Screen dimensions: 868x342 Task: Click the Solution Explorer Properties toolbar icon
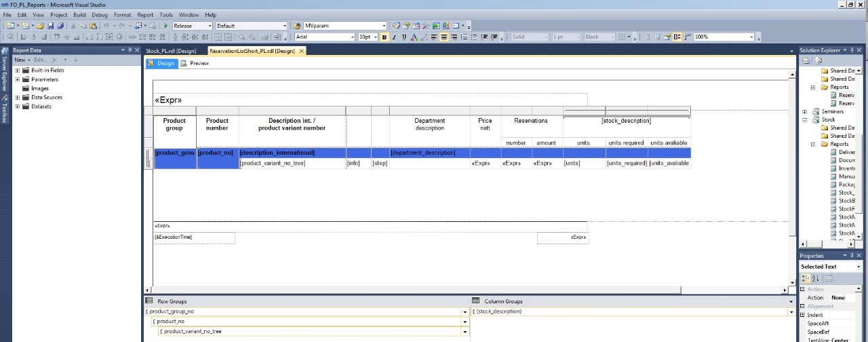[x=806, y=61]
